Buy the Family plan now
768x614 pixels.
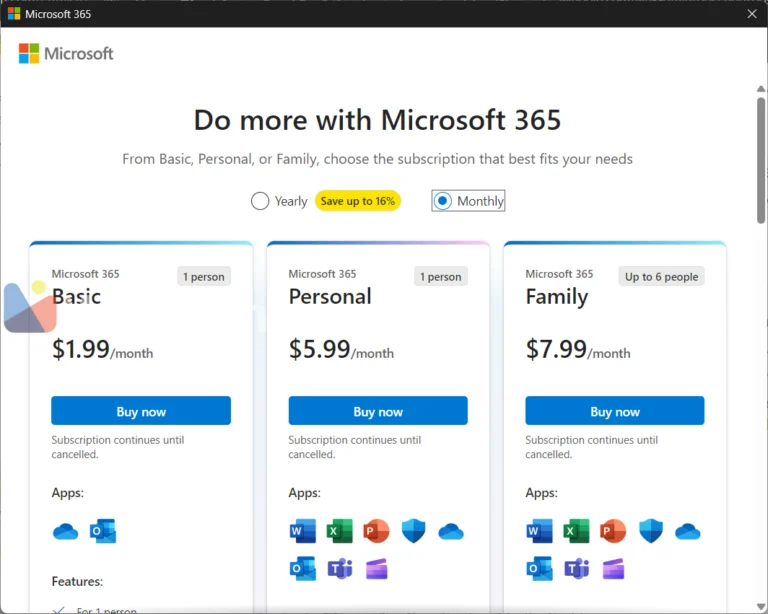(x=615, y=411)
